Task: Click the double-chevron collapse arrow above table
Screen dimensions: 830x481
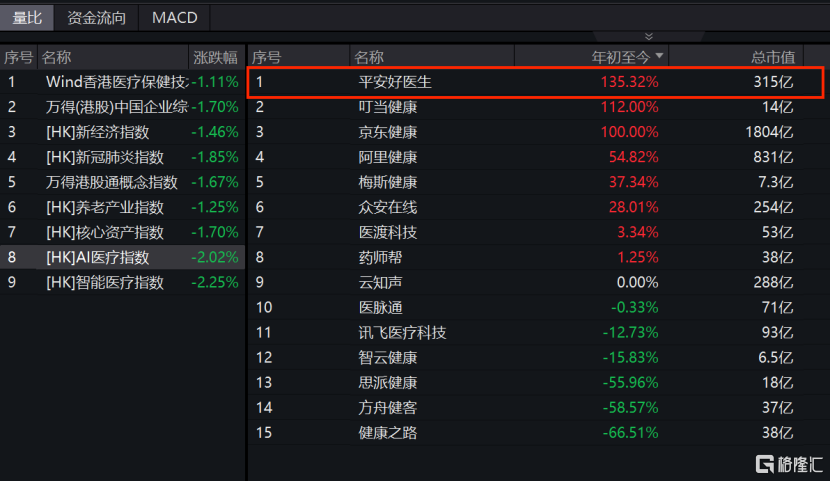Action: 649,37
